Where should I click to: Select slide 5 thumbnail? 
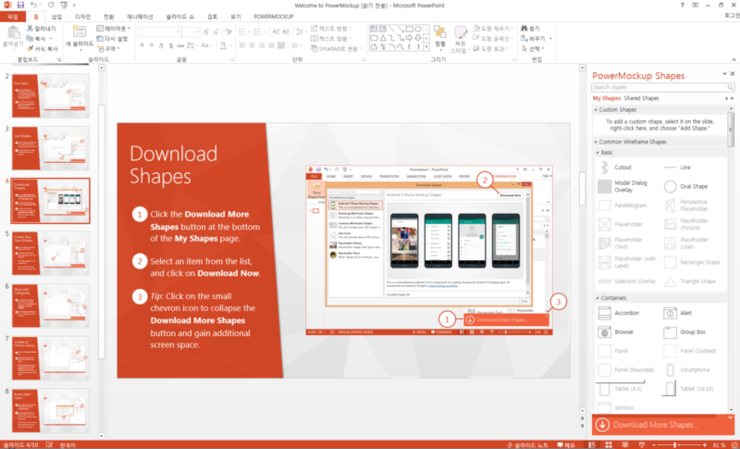[x=50, y=254]
